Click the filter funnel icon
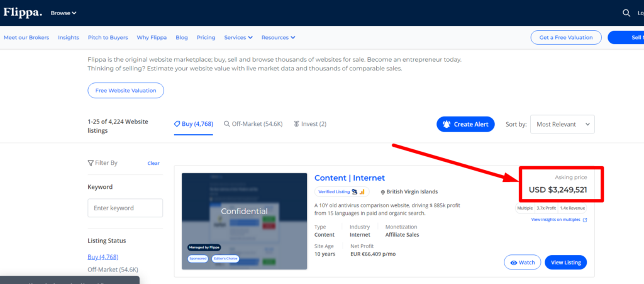Image resolution: width=644 pixels, height=284 pixels. click(91, 162)
